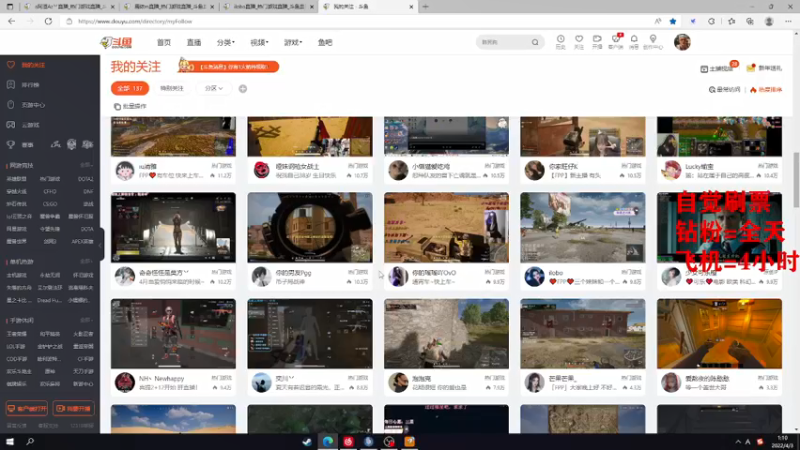
Task: Click the round plus add-group button
Action: 243,89
